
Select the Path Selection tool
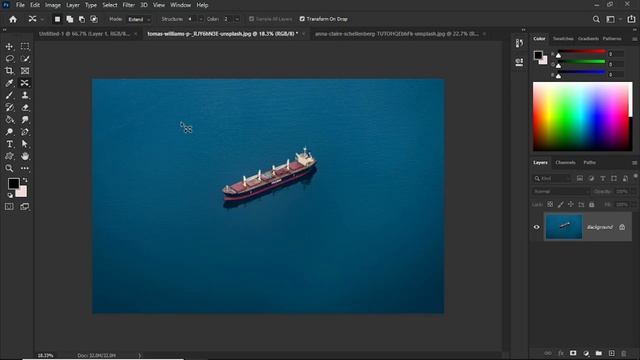click(25, 144)
